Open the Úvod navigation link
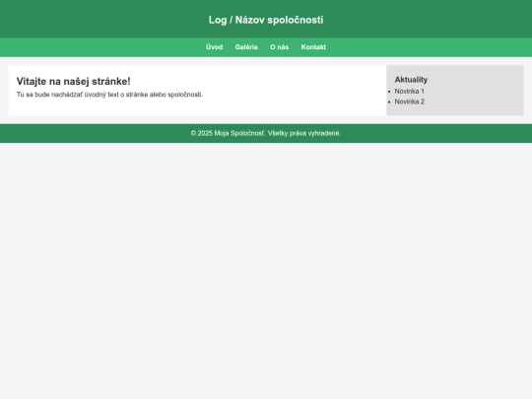 point(214,47)
